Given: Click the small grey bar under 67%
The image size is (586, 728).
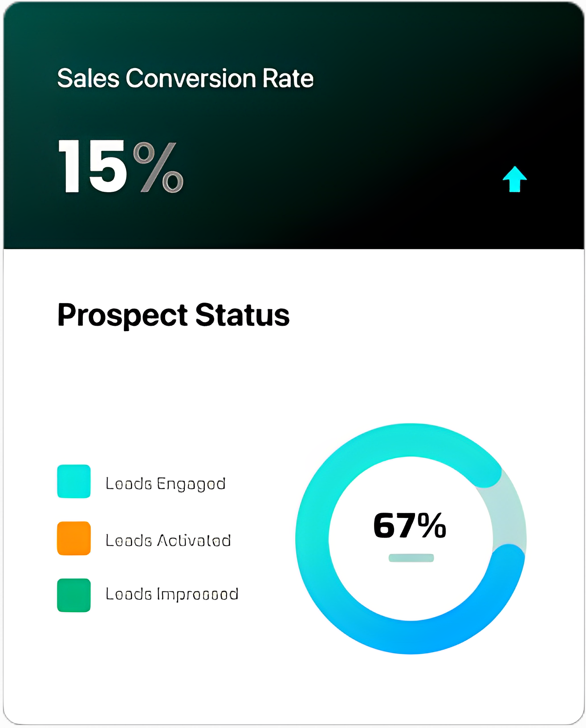Looking at the screenshot, I should click(411, 558).
